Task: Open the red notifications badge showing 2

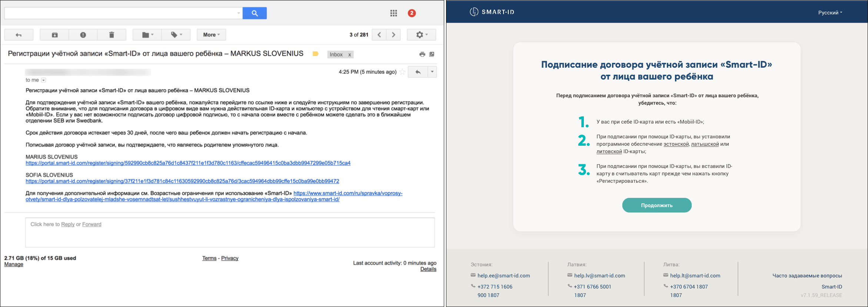Action: pos(412,13)
